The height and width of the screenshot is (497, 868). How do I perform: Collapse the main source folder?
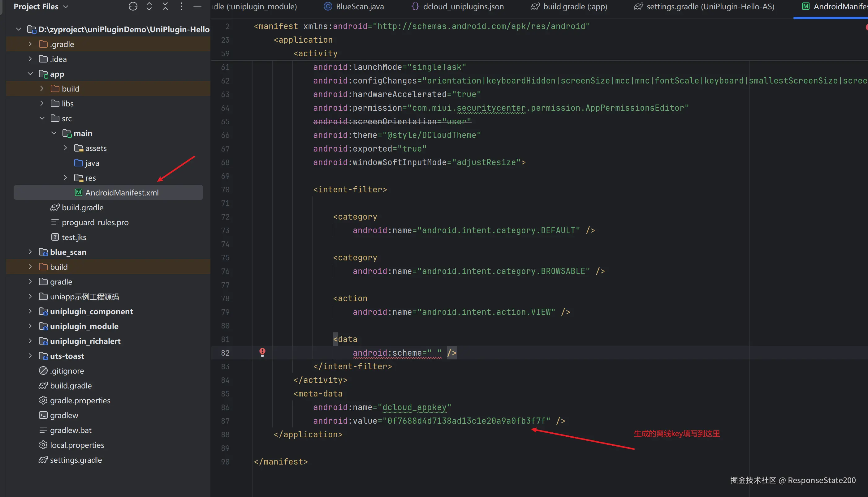tap(54, 133)
